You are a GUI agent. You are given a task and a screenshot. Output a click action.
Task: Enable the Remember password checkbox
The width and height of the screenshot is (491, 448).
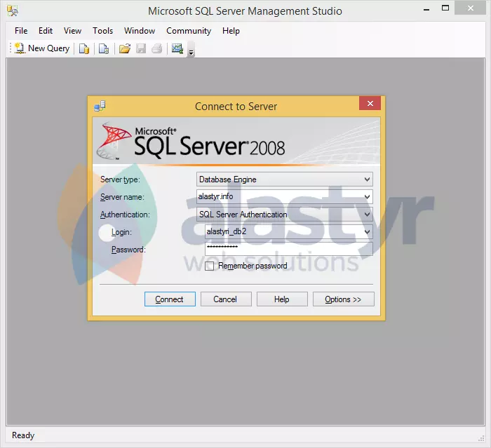click(209, 266)
